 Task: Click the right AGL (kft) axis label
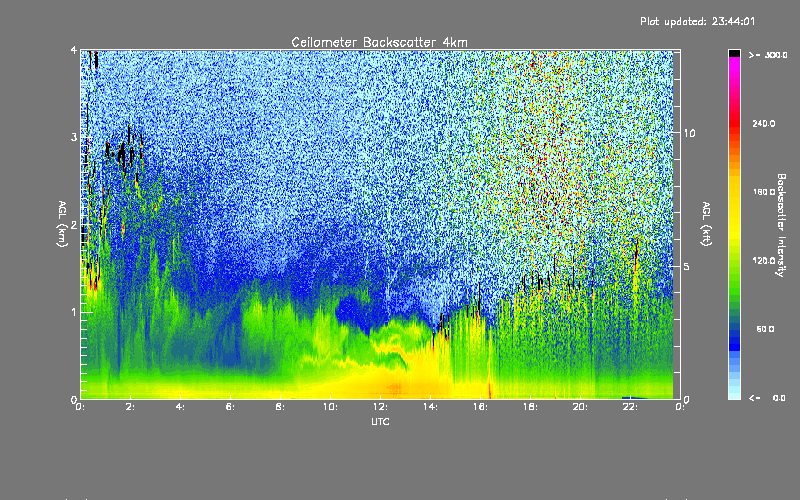(x=707, y=224)
